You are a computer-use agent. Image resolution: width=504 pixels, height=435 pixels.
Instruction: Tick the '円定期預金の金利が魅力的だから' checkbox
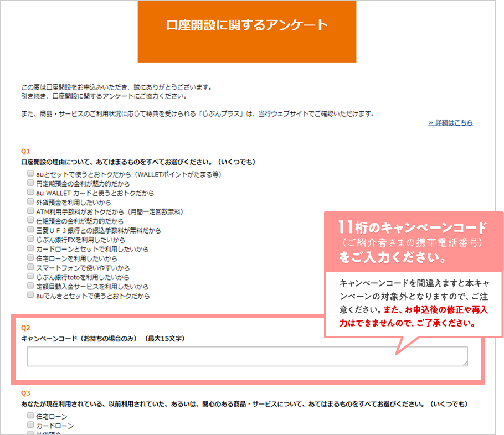coord(30,183)
